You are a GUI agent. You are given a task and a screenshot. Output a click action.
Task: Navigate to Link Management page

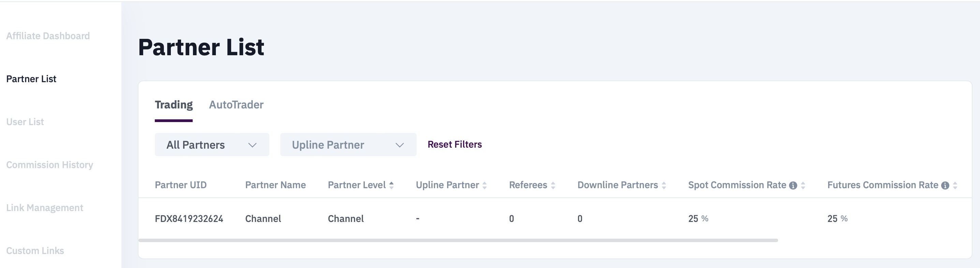pyautogui.click(x=45, y=208)
